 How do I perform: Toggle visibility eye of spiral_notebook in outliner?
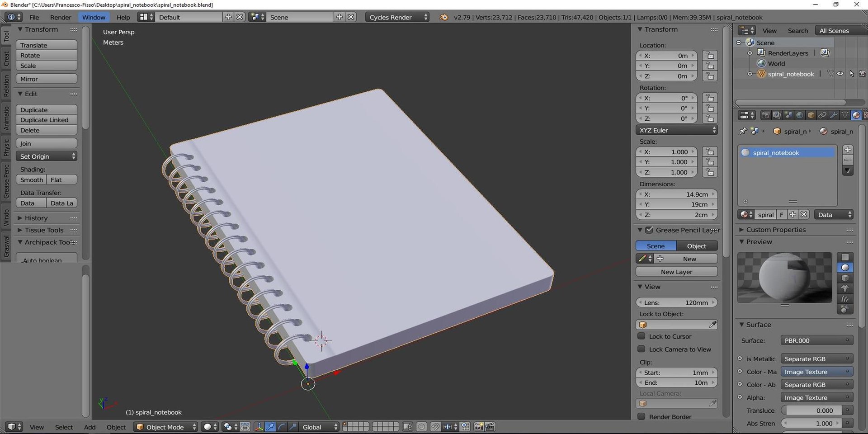840,74
